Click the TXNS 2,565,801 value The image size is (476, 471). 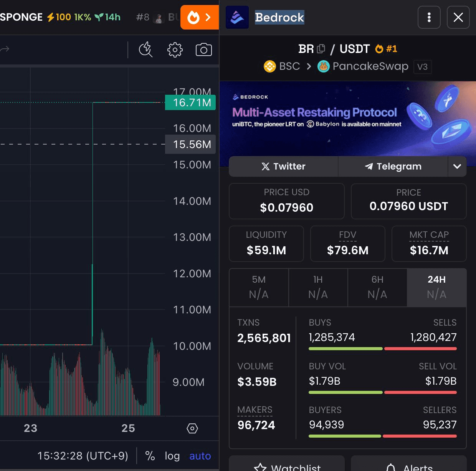point(264,338)
